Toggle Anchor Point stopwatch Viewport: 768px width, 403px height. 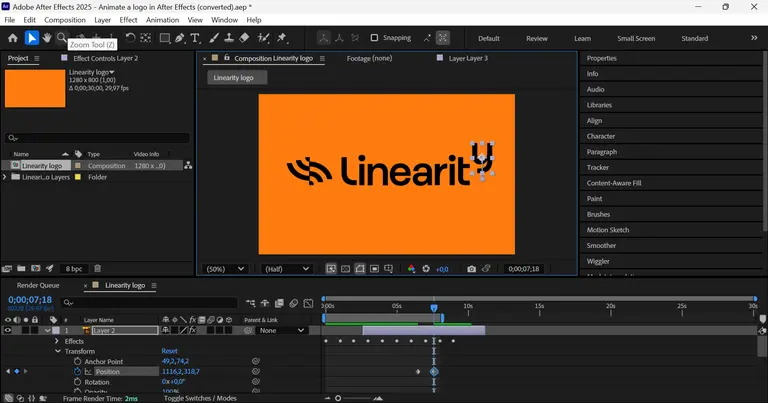(x=77, y=361)
